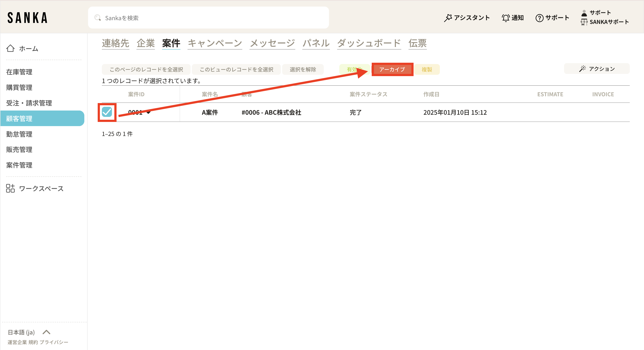
Task: Expand the 日本語 (ja) language selector
Action: click(46, 332)
